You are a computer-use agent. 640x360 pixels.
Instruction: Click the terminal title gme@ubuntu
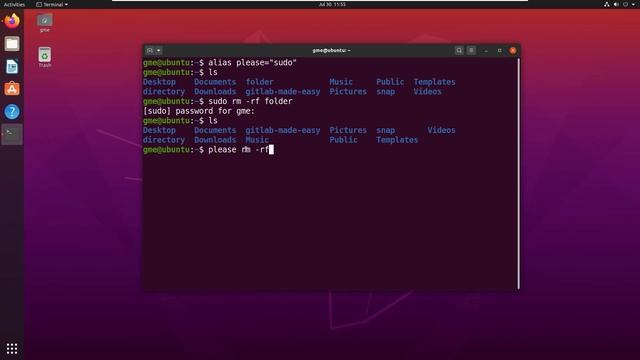[331, 51]
